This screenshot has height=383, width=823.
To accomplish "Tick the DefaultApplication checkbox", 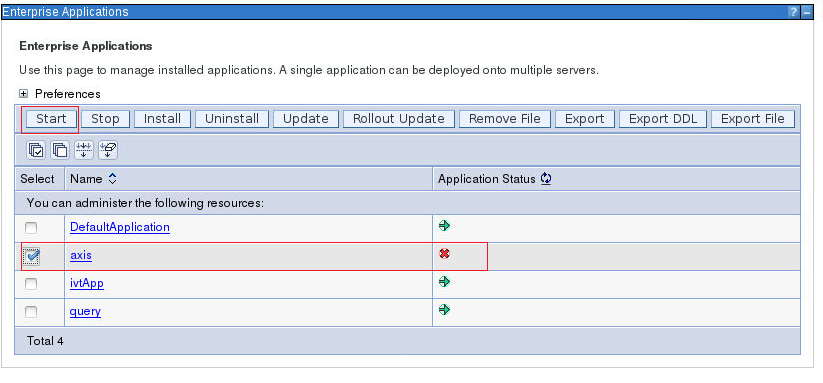I will tap(31, 228).
